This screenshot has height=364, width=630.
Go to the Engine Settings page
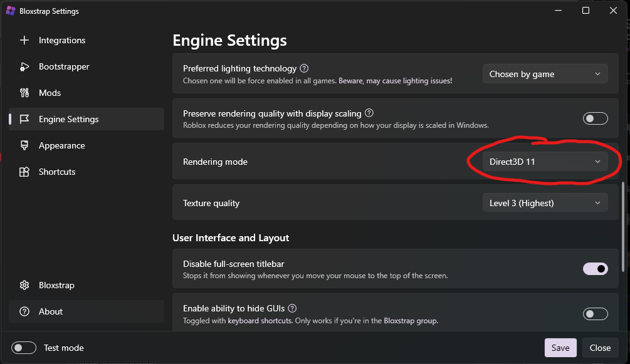(x=69, y=119)
